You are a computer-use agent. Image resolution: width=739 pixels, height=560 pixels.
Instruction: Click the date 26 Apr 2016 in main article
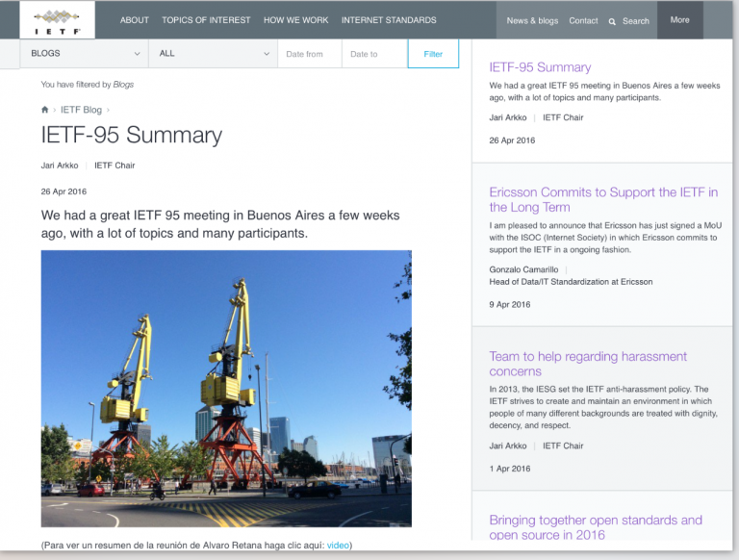[x=64, y=191]
